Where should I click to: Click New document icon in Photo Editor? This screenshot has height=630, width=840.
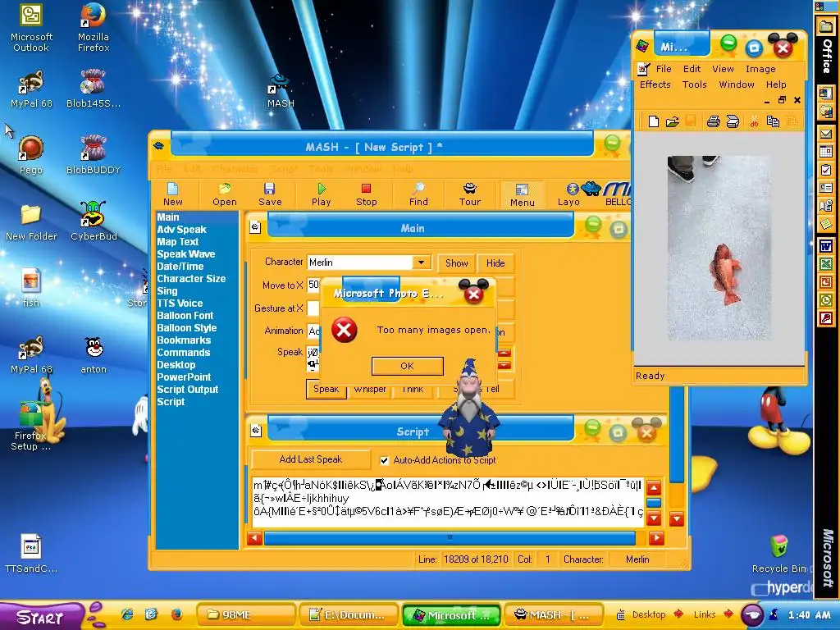[x=654, y=121]
